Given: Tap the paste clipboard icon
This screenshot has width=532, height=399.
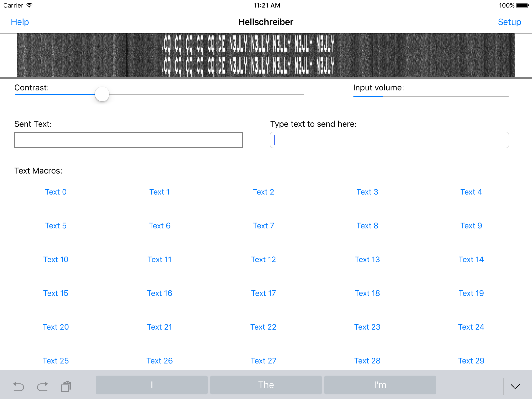Looking at the screenshot, I should 66,387.
